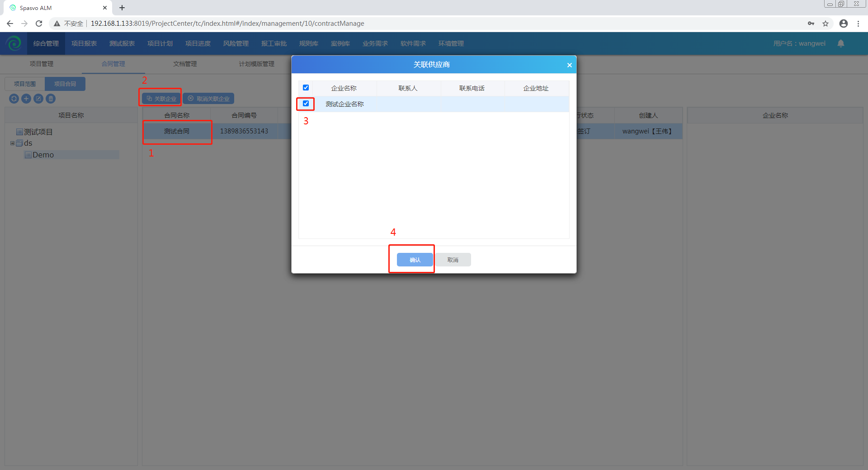Open a new browser tab
868x470 pixels.
122,8
